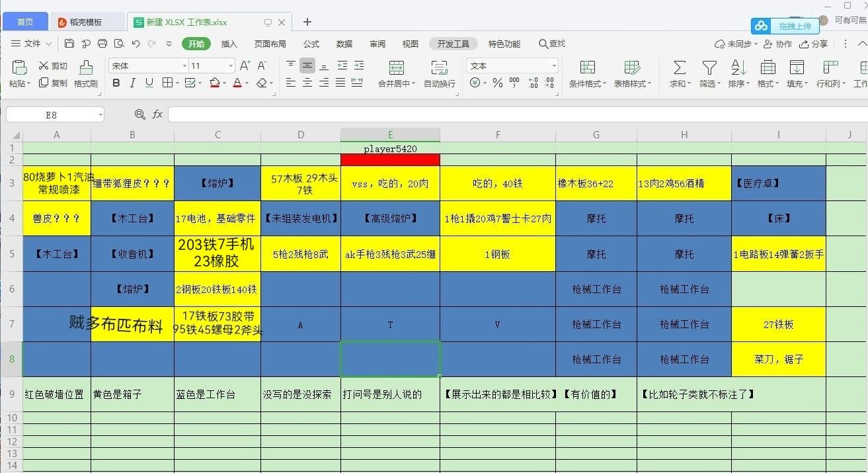
Task: Align text left horizontally
Action: (291, 83)
